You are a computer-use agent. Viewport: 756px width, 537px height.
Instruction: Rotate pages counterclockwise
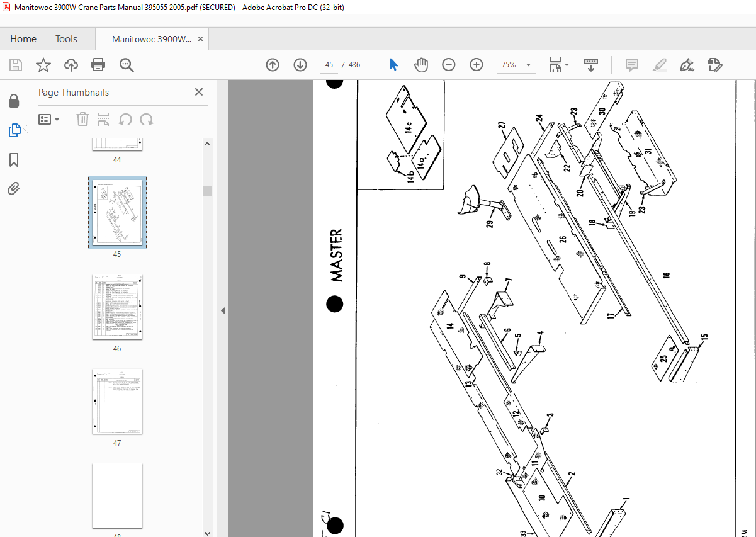[x=125, y=119]
